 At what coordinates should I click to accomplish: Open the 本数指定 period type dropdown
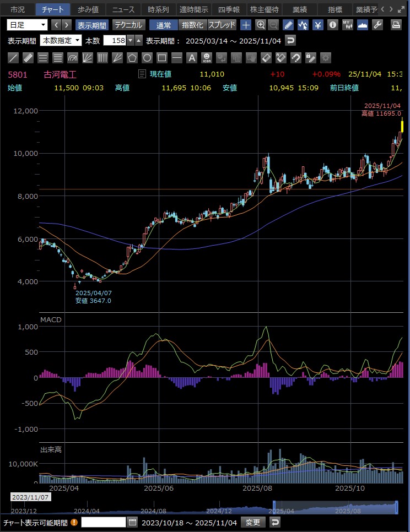61,40
